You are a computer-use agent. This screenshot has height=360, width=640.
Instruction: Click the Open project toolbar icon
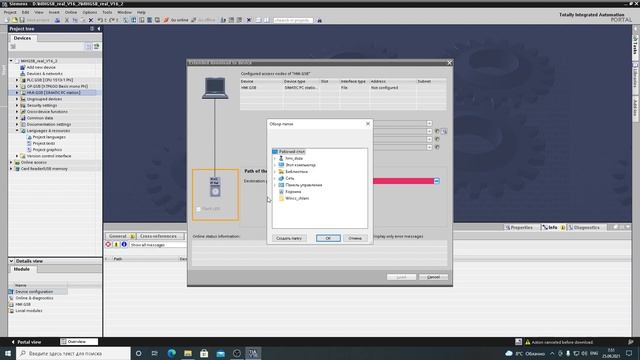point(15,20)
